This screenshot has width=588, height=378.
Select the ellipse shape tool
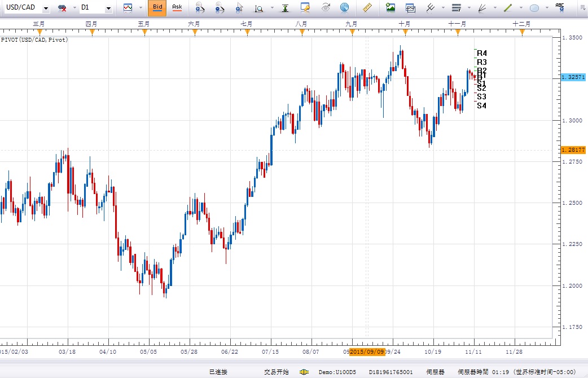(x=534, y=8)
